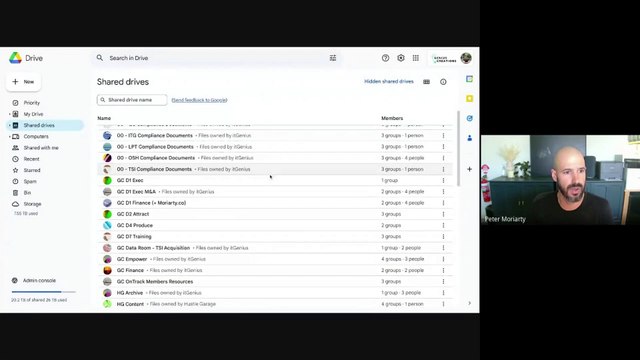640x360 pixels.
Task: Open more options for HG Archive row
Action: (443, 293)
